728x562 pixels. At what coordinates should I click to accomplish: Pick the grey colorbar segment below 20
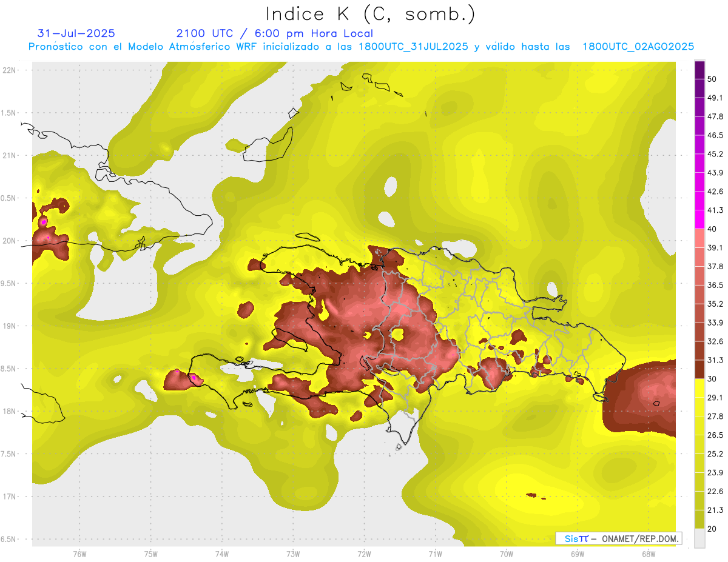pos(699,538)
